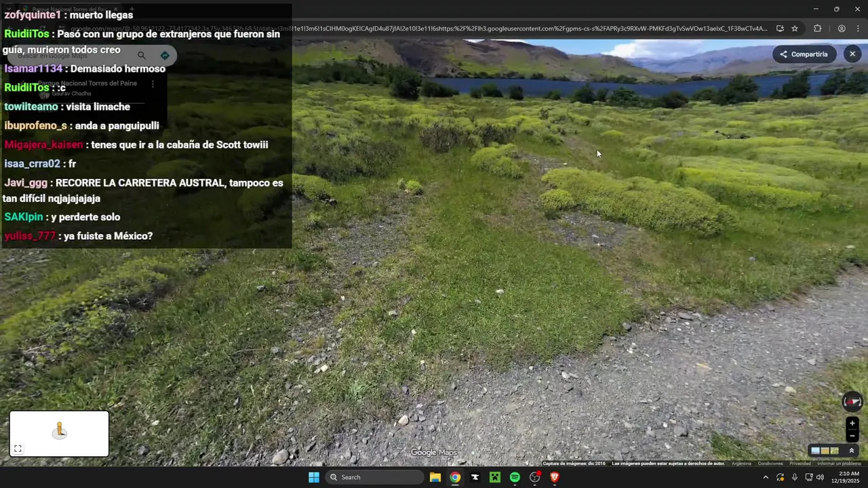Image resolution: width=868 pixels, height=488 pixels.
Task: Switch to Chrome in the taskbar
Action: coord(455,477)
